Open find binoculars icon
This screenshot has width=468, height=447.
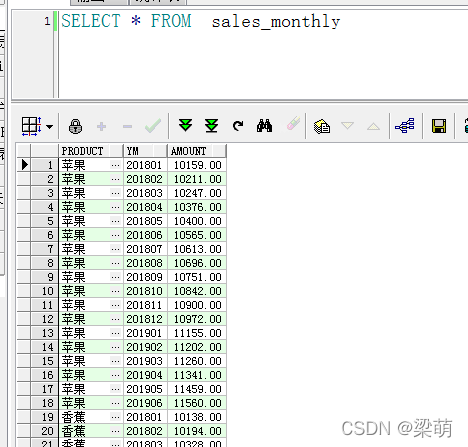[x=264, y=126]
